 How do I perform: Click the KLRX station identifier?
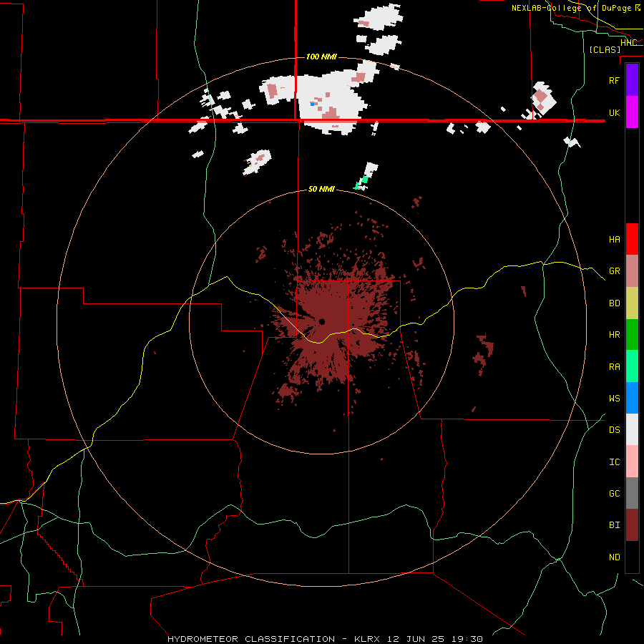coord(369,639)
